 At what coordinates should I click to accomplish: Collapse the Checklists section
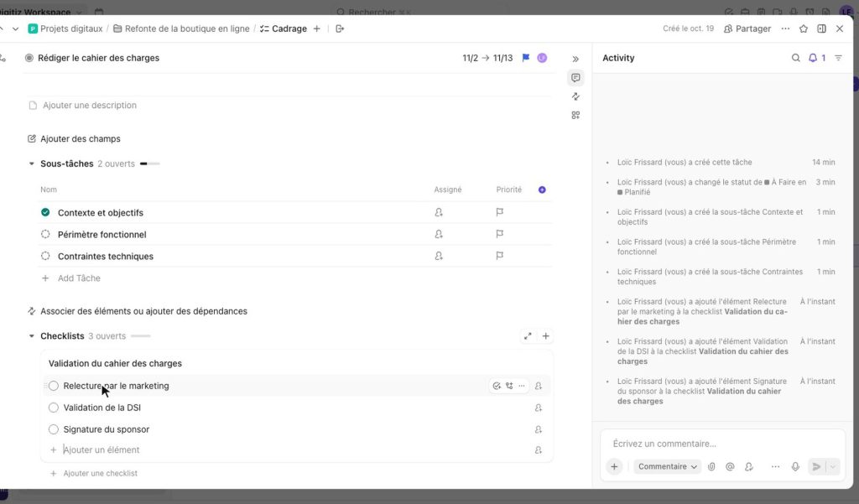31,335
